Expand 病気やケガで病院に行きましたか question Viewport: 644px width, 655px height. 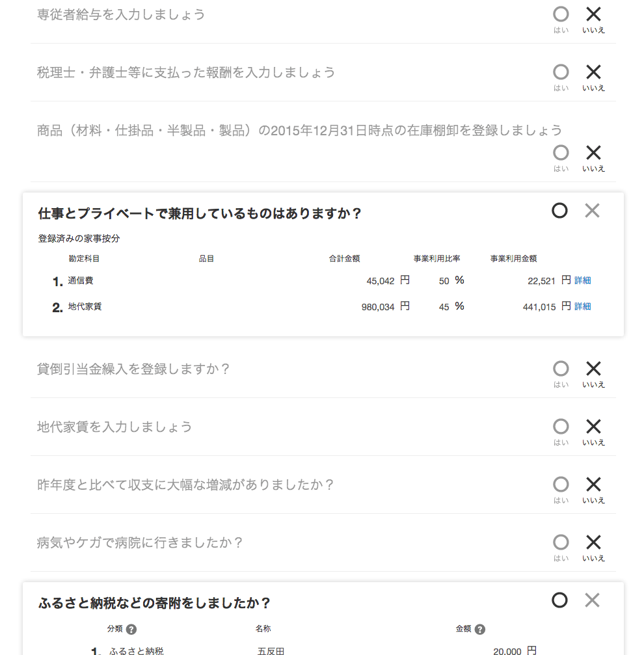pos(140,543)
